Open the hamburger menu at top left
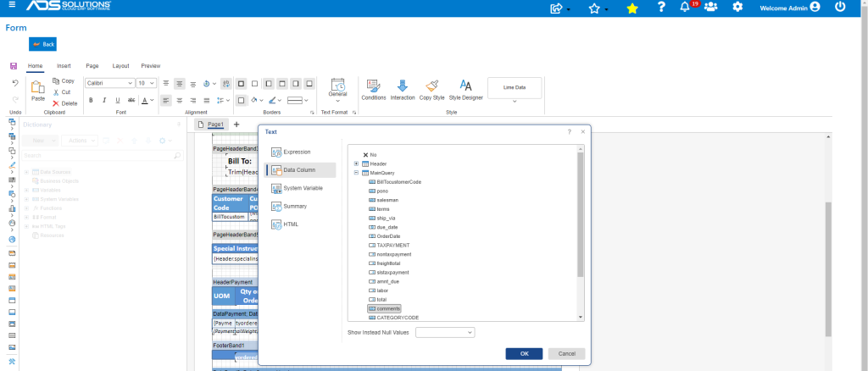 (12, 6)
